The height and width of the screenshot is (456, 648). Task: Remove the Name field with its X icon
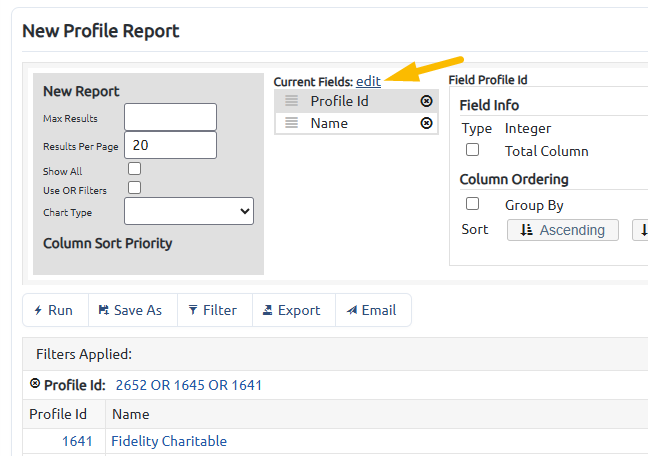pos(426,123)
